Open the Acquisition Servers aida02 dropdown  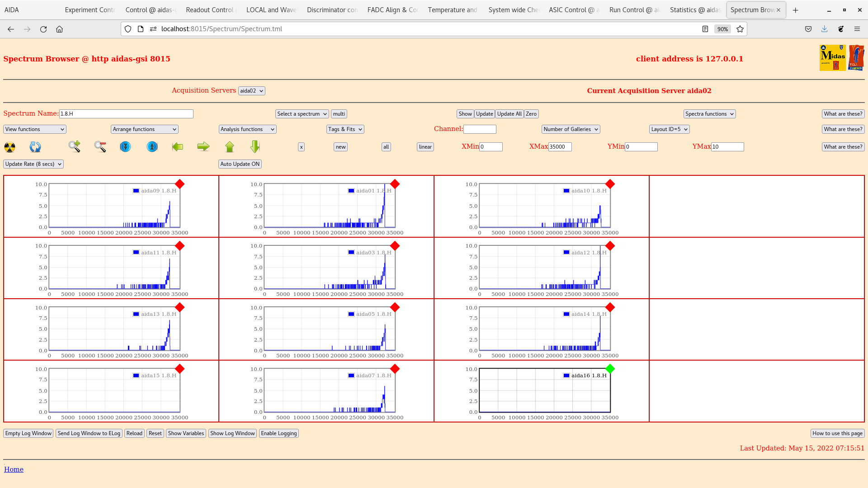click(x=251, y=91)
